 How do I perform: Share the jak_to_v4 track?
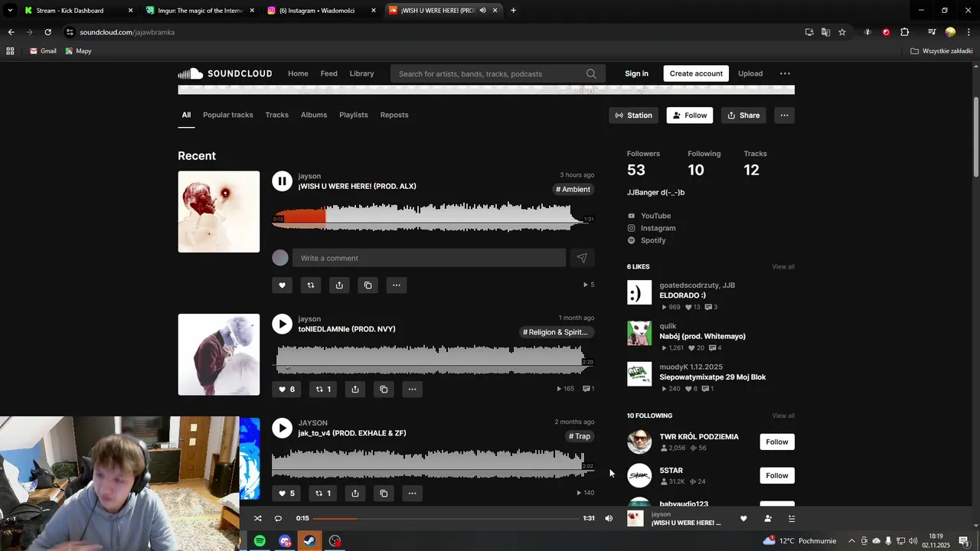(355, 494)
